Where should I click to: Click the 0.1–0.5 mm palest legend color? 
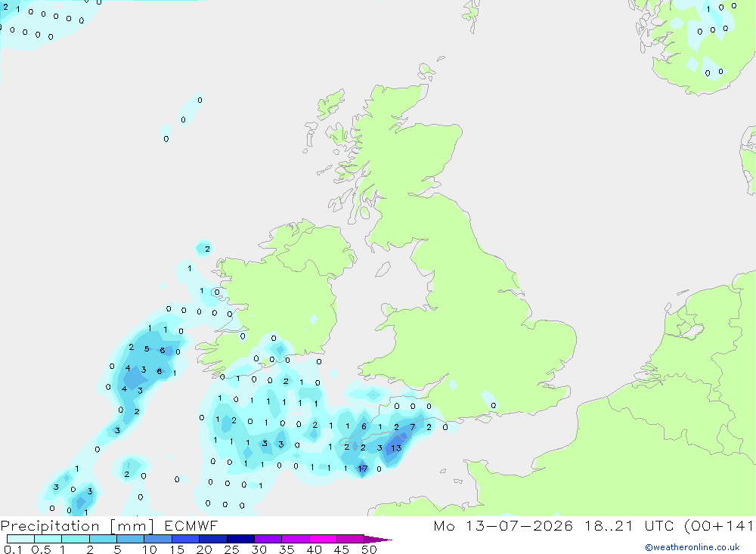20,539
